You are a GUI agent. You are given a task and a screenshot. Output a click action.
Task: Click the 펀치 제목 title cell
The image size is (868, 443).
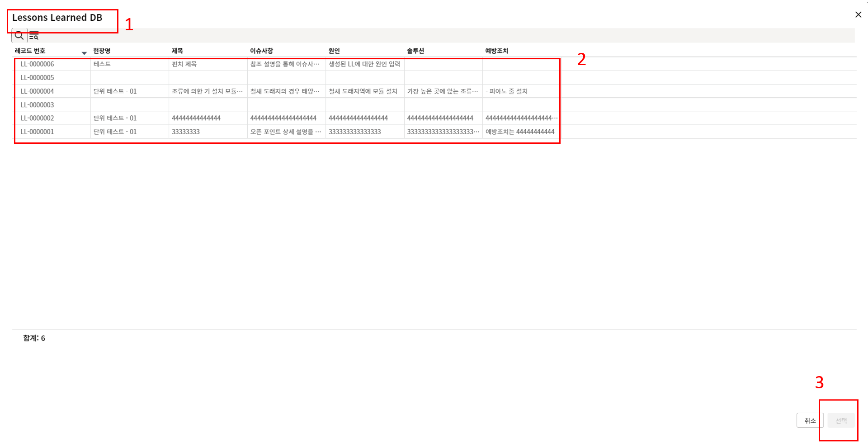(184, 64)
